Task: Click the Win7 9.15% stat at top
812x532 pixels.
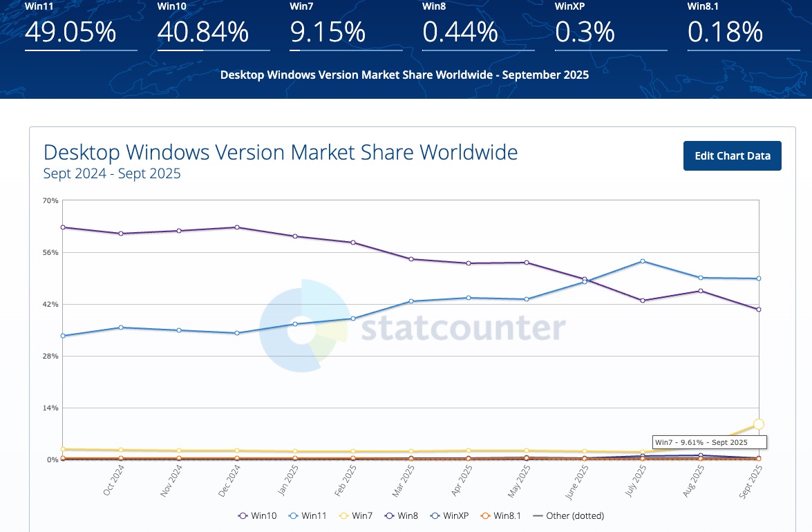Action: coord(328,32)
